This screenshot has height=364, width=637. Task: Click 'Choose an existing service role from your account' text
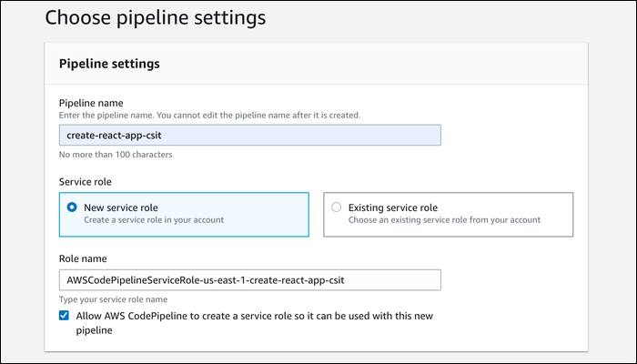[444, 220]
